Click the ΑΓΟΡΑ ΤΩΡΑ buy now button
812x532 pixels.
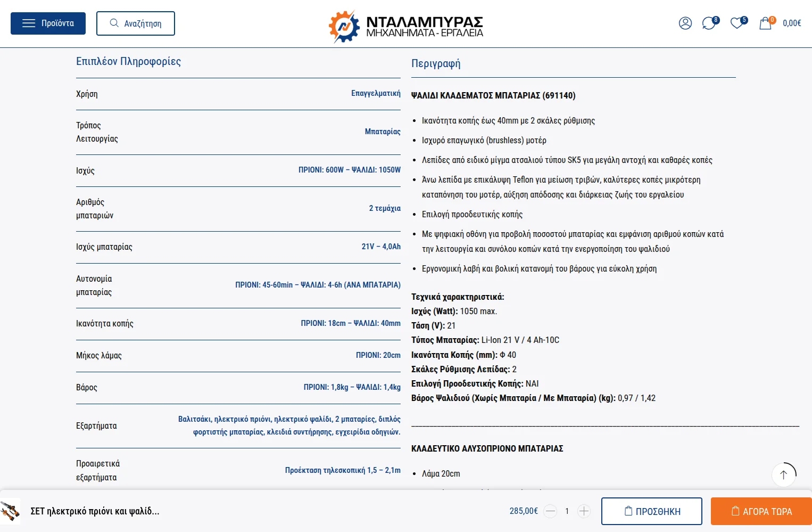point(761,511)
